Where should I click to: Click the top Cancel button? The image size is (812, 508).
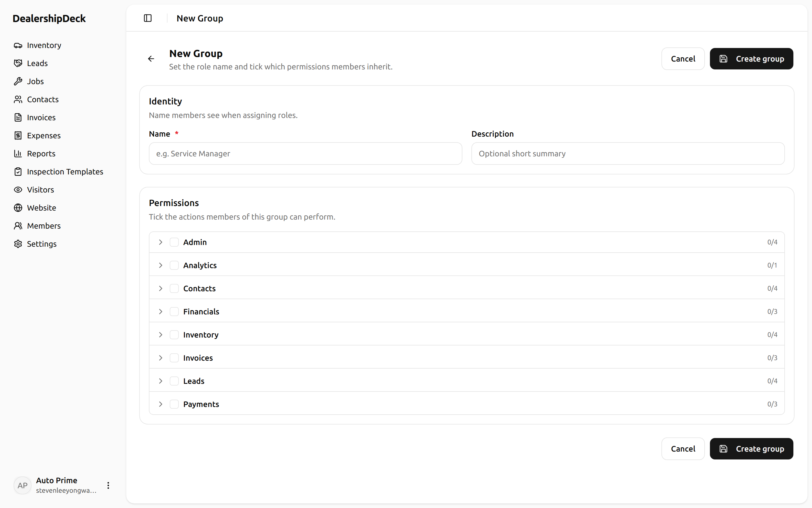click(x=683, y=59)
